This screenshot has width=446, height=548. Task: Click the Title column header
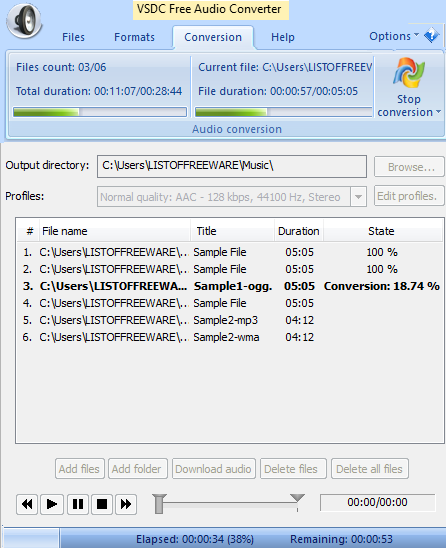pyautogui.click(x=232, y=231)
